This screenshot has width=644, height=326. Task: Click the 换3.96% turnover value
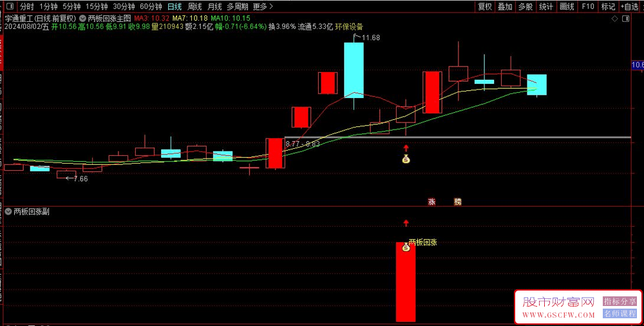282,26
